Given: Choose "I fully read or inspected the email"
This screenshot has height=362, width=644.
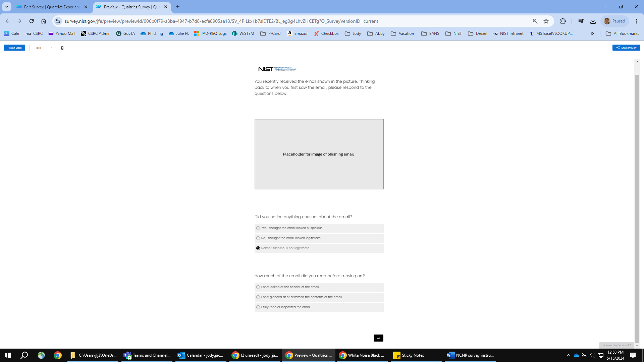Looking at the screenshot, I should [258, 307].
